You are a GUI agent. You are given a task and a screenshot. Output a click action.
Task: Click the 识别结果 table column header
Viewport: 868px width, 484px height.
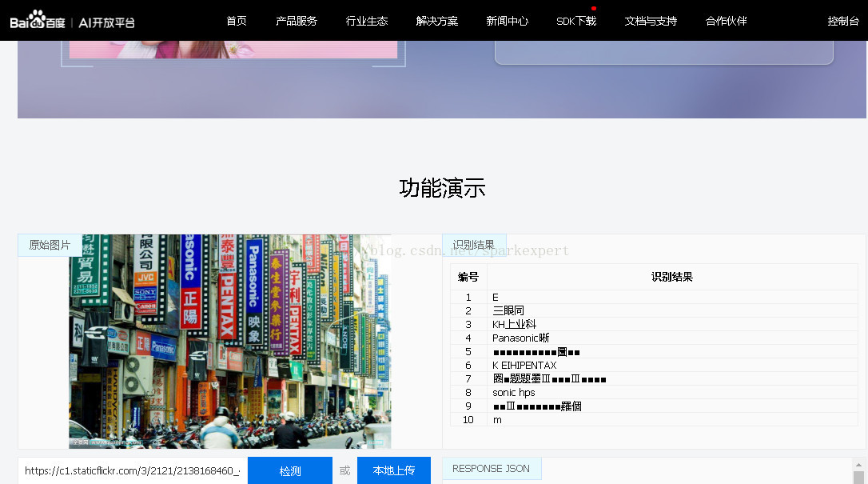click(672, 277)
